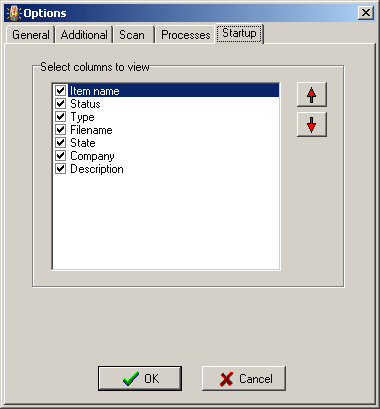
Task: Move selected column up with red arrow
Action: [312, 95]
